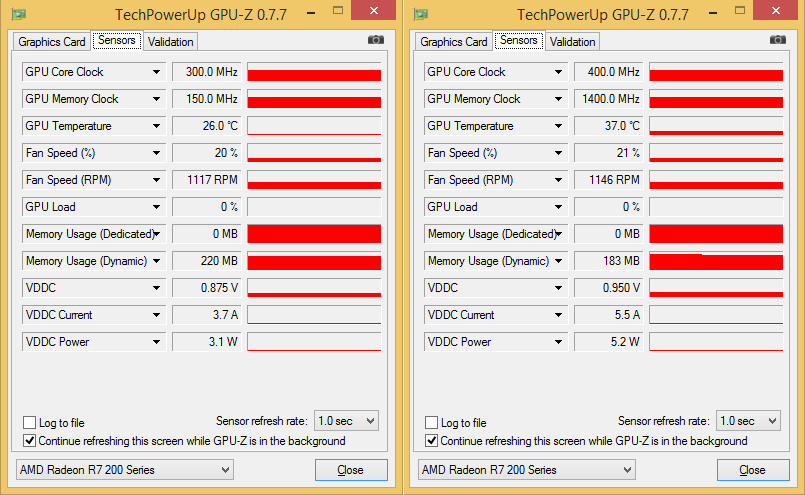Select Sensors tab in left window
This screenshot has width=805, height=495.
coord(117,40)
